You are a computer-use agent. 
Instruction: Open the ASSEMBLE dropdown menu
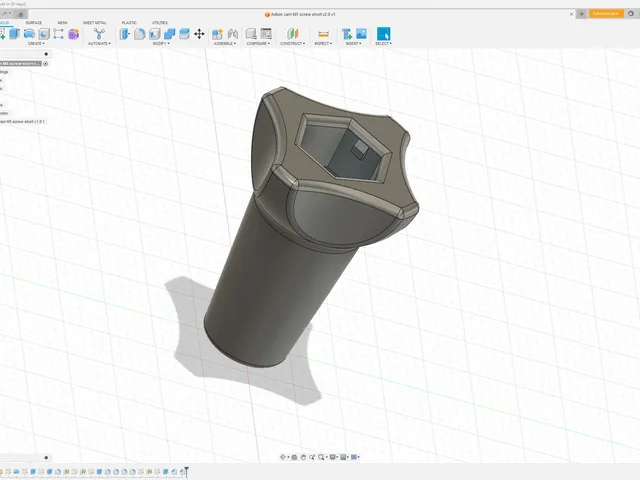click(224, 43)
